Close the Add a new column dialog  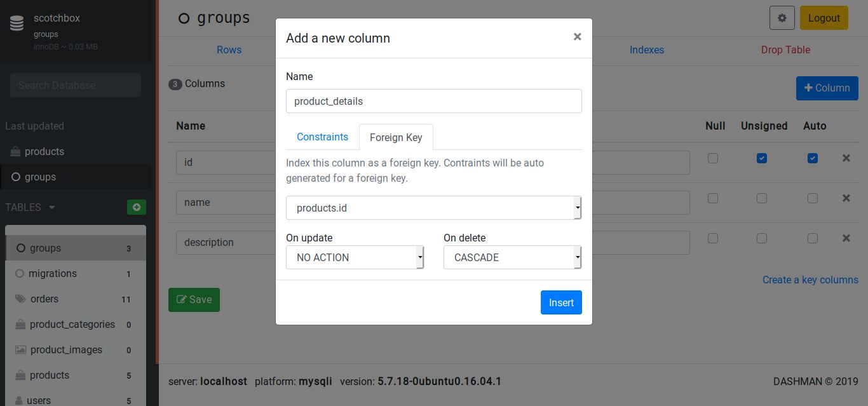pos(577,37)
